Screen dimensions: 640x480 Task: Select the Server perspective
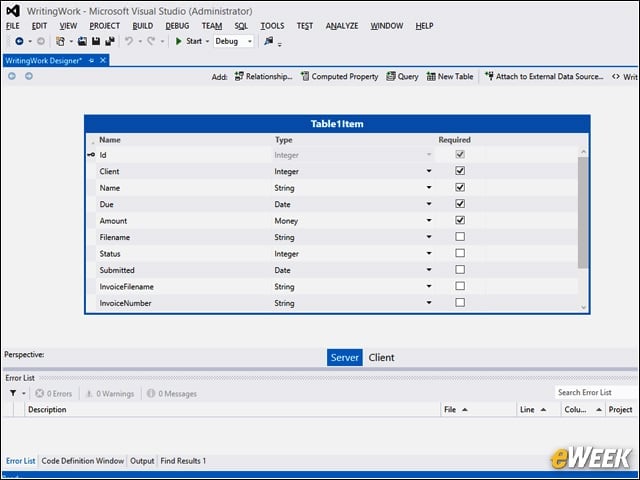coord(344,358)
